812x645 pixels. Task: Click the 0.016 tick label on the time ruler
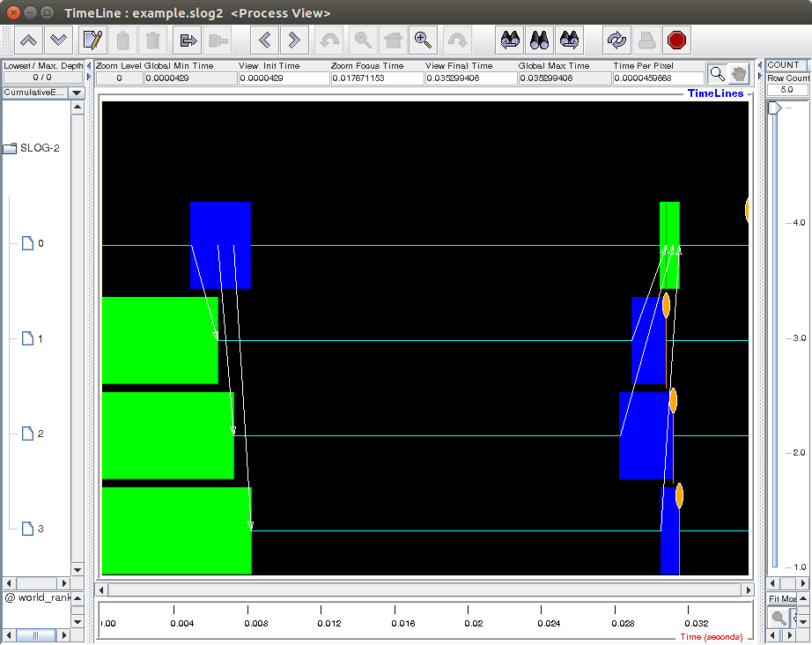pos(403,623)
